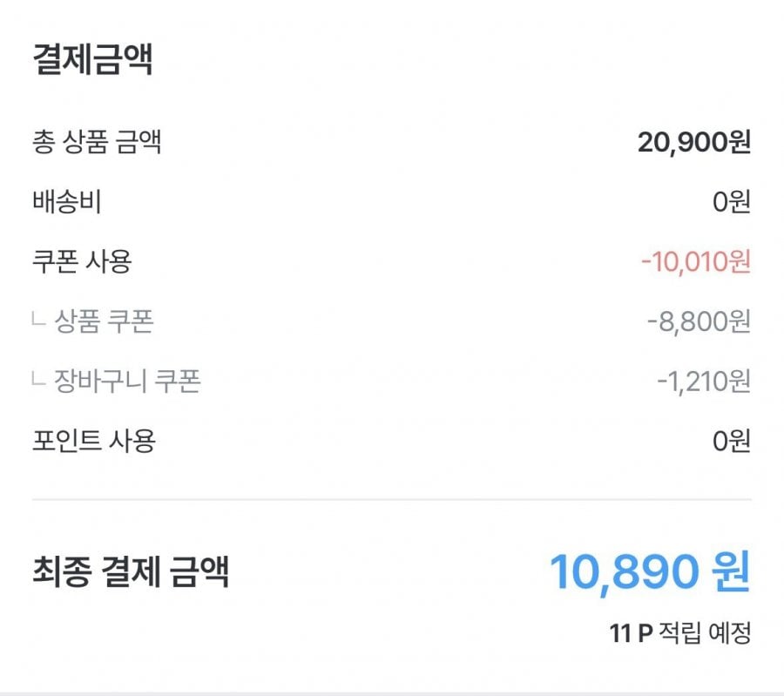Click the blue 10,890 원 final amount
The width and height of the screenshot is (784, 696).
(649, 571)
